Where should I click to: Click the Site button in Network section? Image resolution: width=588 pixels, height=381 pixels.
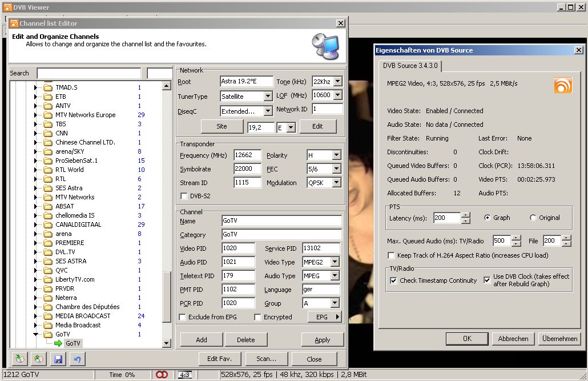222,126
